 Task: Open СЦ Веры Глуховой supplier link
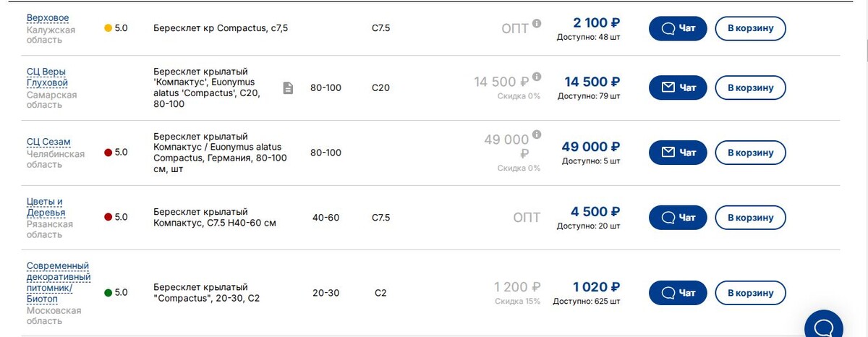[46, 77]
